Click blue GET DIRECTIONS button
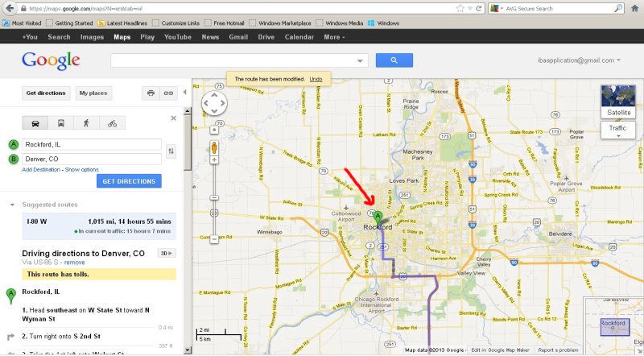Viewport: 644px width, 356px height. [x=129, y=181]
